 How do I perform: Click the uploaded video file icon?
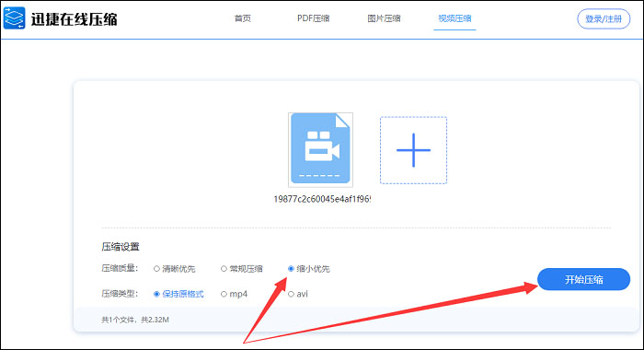(320, 150)
